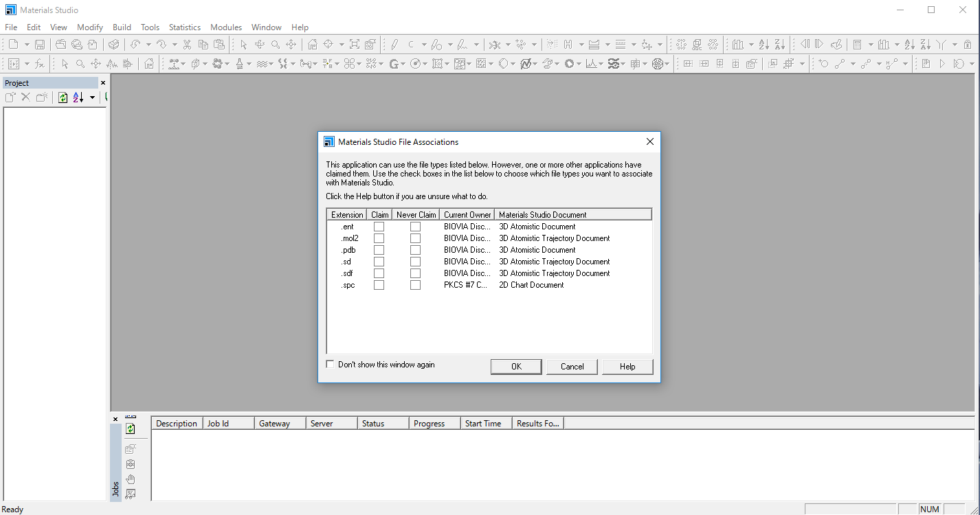Click the Home view icon in top toolbar

click(x=313, y=45)
